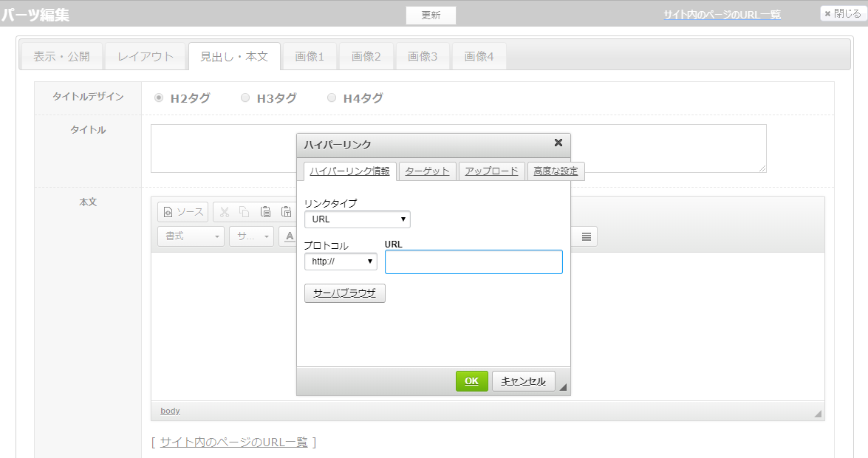Open the プロトコル http:// dropdown
The width and height of the screenshot is (868, 458).
[x=341, y=262]
